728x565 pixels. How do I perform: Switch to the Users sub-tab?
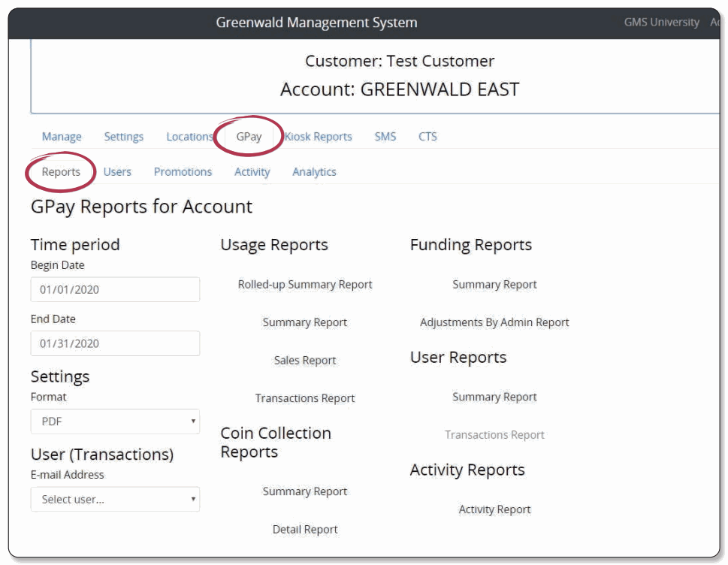[x=117, y=172]
